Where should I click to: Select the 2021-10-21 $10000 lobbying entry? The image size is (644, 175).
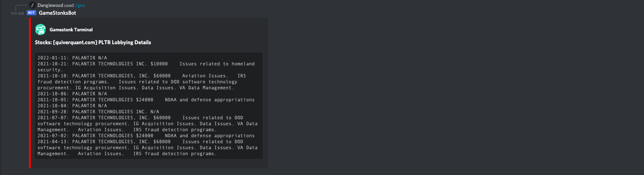coord(146,67)
